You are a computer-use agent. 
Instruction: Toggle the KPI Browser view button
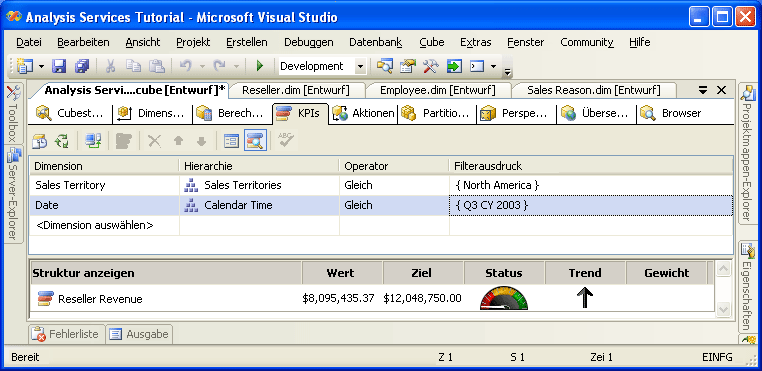(x=255, y=141)
